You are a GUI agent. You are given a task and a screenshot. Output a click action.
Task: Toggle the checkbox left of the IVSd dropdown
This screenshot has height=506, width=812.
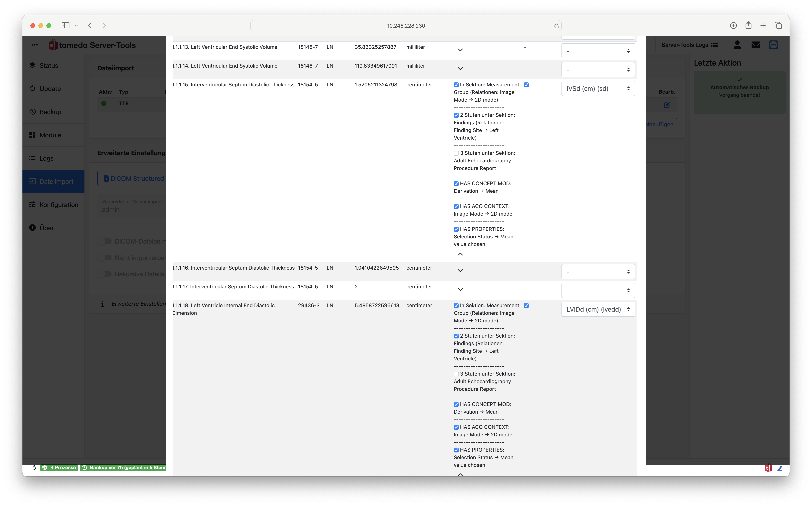526,85
